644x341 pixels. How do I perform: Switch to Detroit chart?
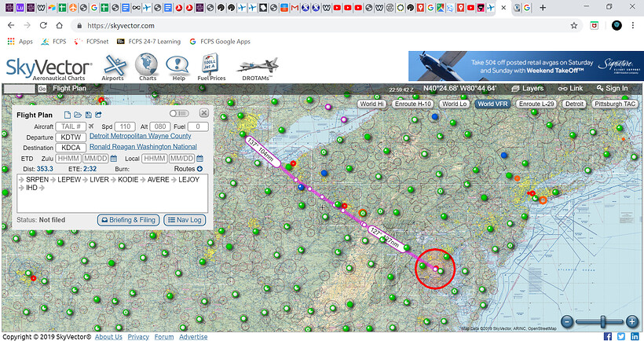tap(574, 104)
